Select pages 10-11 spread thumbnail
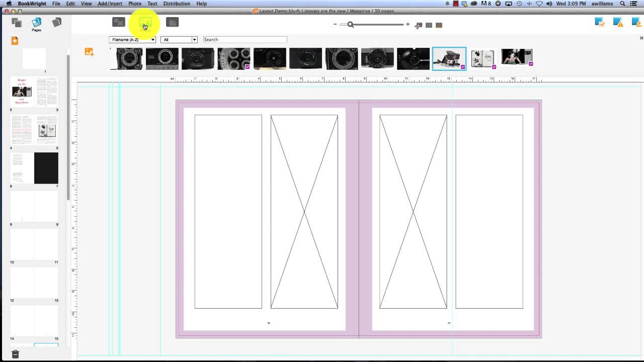The height and width of the screenshot is (362, 644). pyautogui.click(x=34, y=244)
